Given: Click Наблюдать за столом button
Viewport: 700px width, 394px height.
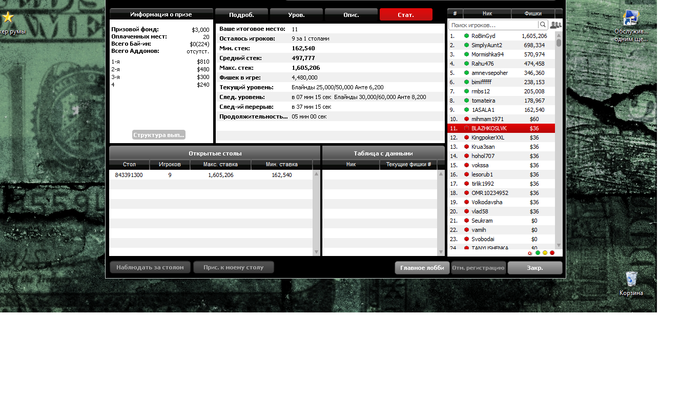Looking at the screenshot, I should click(x=150, y=267).
